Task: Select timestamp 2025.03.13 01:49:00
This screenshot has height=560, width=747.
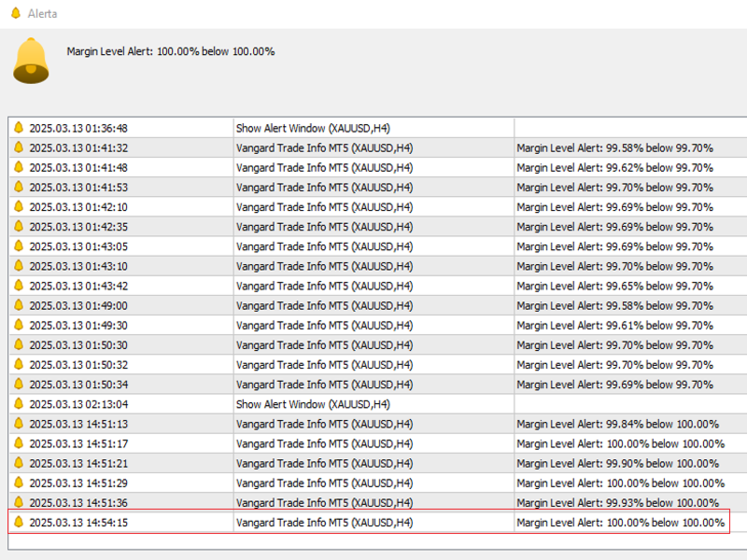Action: (78, 306)
